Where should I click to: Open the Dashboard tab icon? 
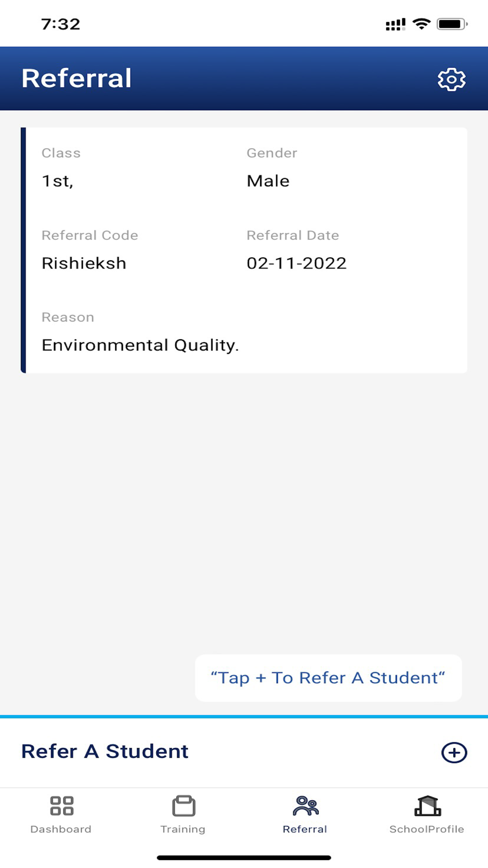click(61, 806)
